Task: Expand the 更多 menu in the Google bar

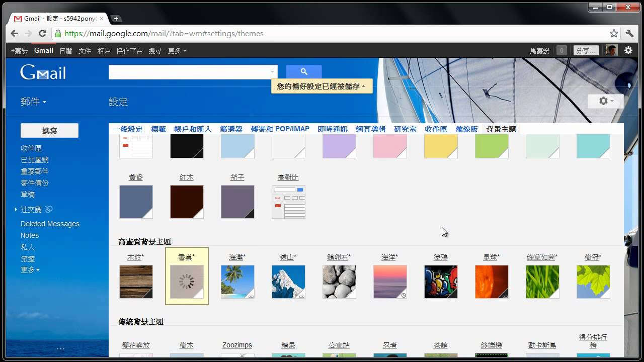Action: (x=177, y=51)
